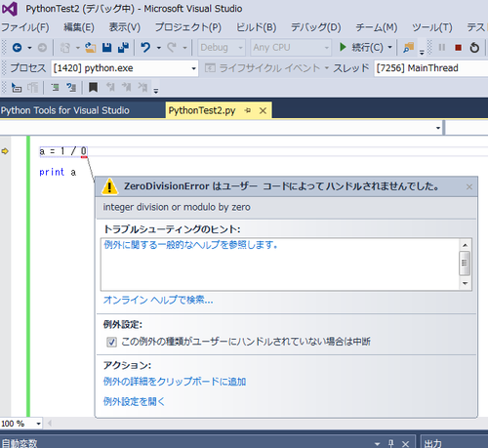Expand the Undo history dropdown arrow
This screenshot has height=448, width=488.
pyautogui.click(x=159, y=48)
